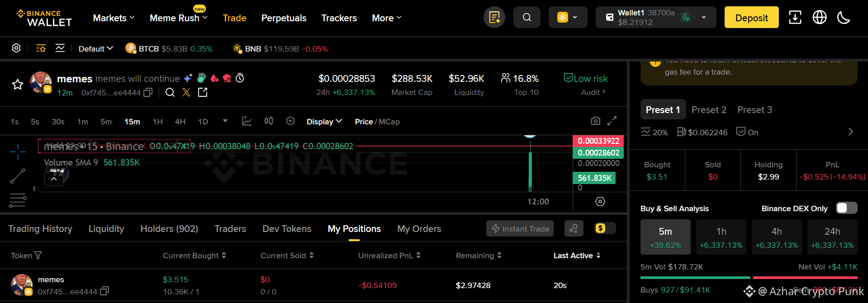Open Traders tab

click(230, 229)
